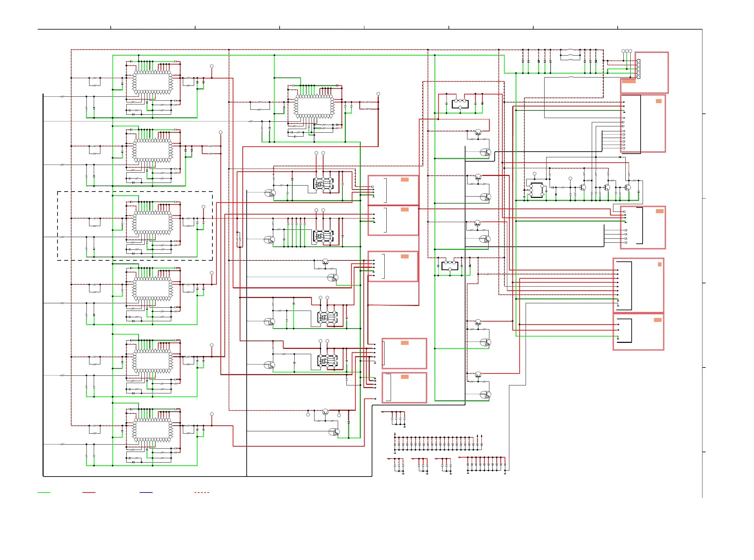Select the top-center IC chip right of left column

coord(314,106)
